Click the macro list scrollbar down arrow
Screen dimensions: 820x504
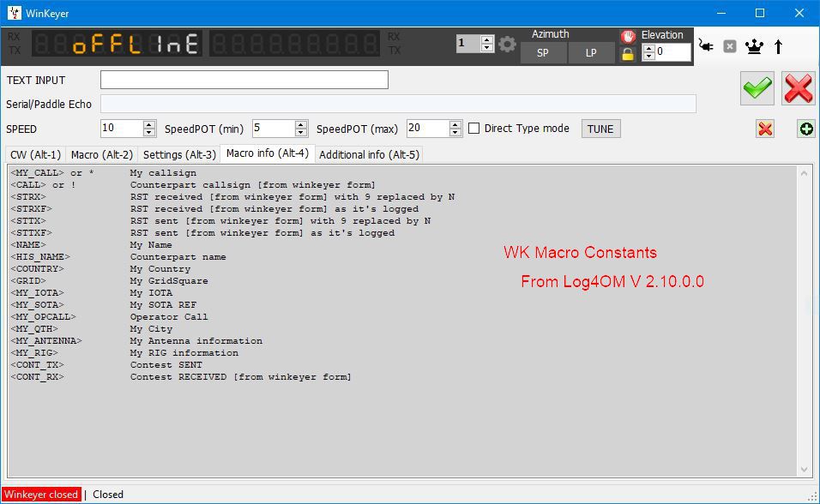805,470
